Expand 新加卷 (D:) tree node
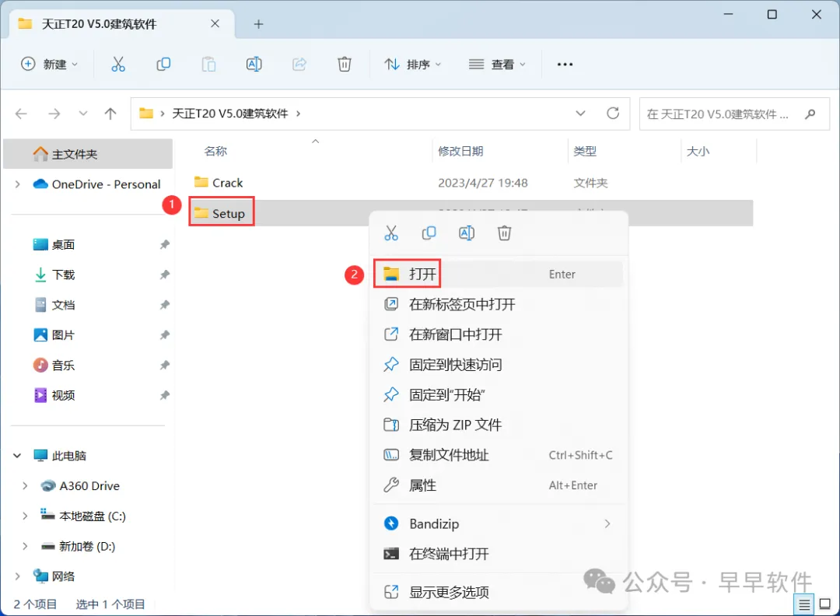Screen dimensions: 840x616 [x=25, y=546]
